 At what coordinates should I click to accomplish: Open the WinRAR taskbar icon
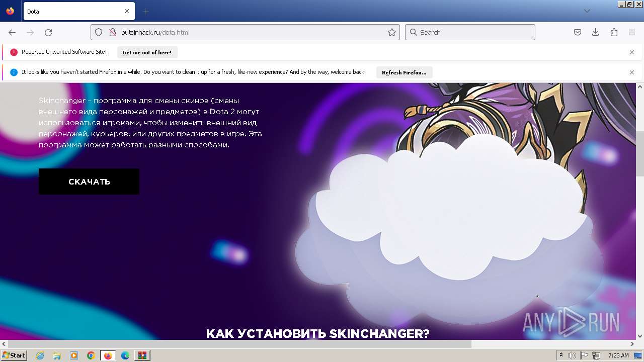pos(142,355)
